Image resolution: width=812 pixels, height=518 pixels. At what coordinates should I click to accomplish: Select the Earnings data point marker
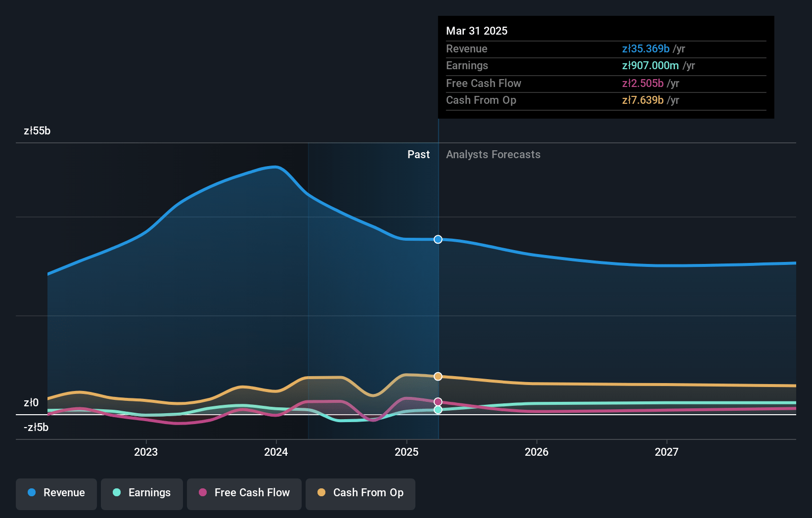click(x=438, y=410)
